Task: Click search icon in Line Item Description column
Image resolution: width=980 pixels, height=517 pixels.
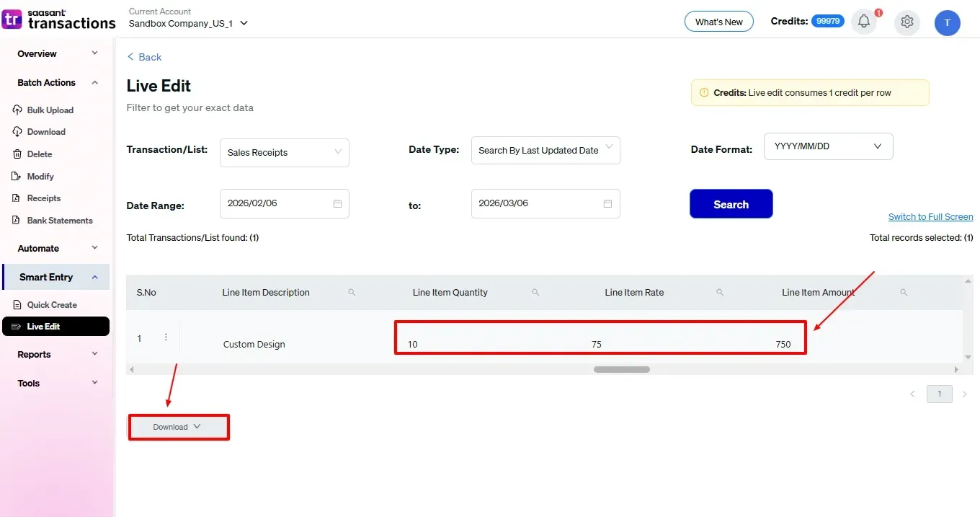Action: 352,293
